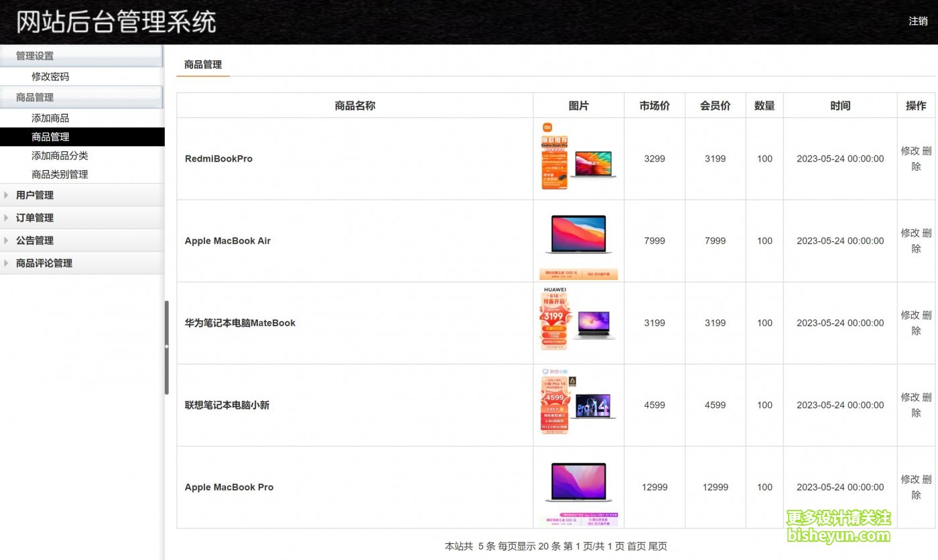Click the Apple MacBook Air product name
The width and height of the screenshot is (938, 560).
pyautogui.click(x=228, y=241)
